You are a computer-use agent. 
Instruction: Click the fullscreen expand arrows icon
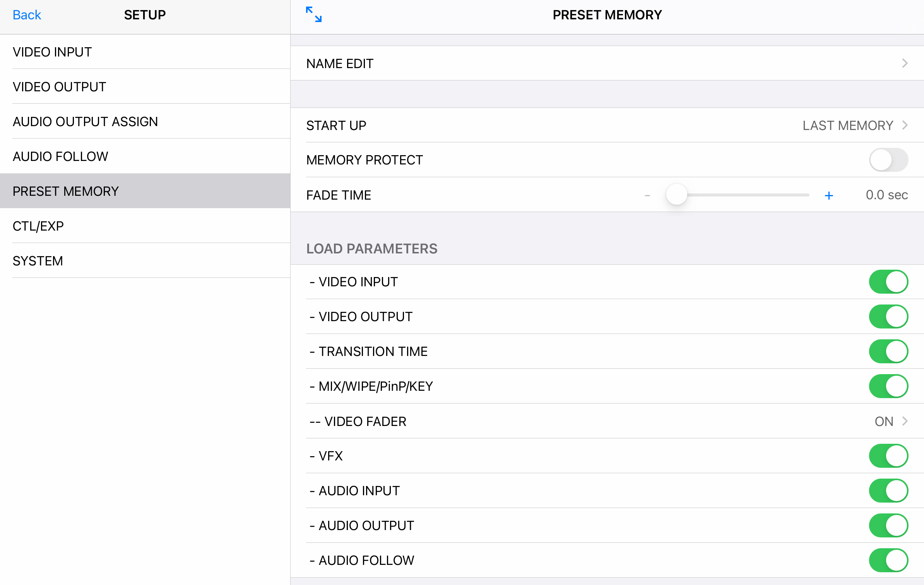pos(313,15)
